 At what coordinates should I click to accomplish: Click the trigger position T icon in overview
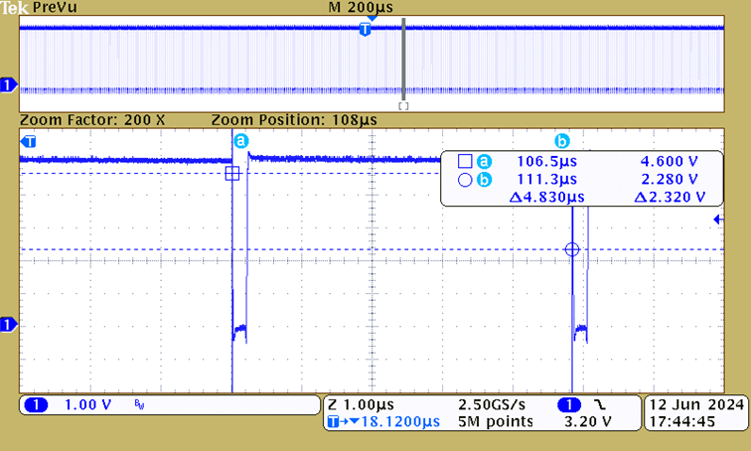tap(365, 31)
